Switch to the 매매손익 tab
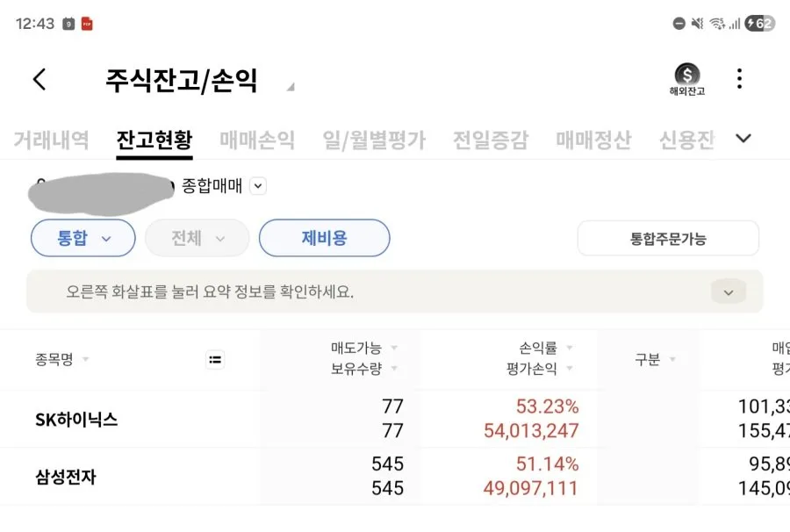This screenshot has height=532, width=790. [257, 140]
